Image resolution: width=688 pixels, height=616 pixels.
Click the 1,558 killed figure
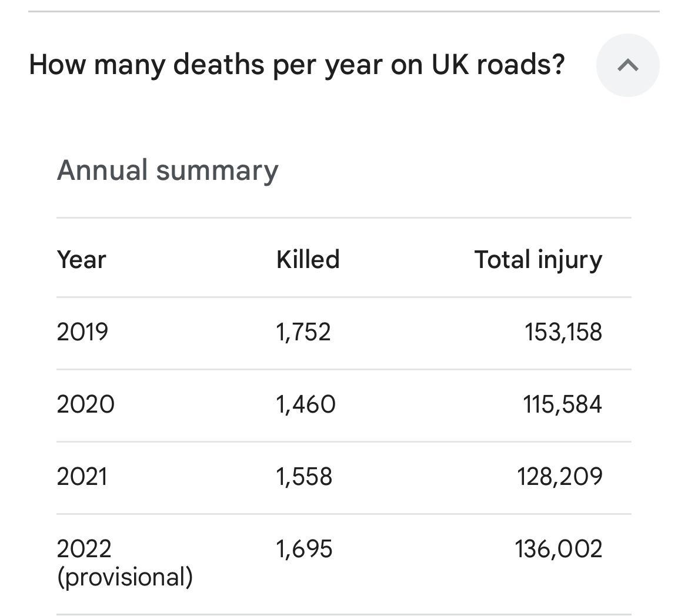[304, 476]
